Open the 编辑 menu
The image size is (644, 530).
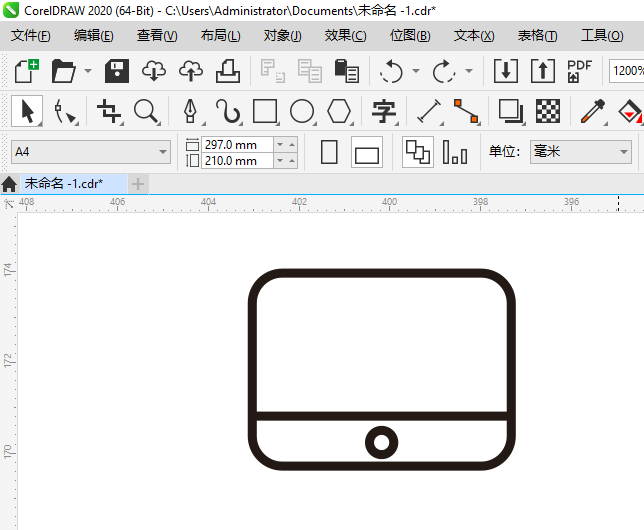[x=94, y=36]
